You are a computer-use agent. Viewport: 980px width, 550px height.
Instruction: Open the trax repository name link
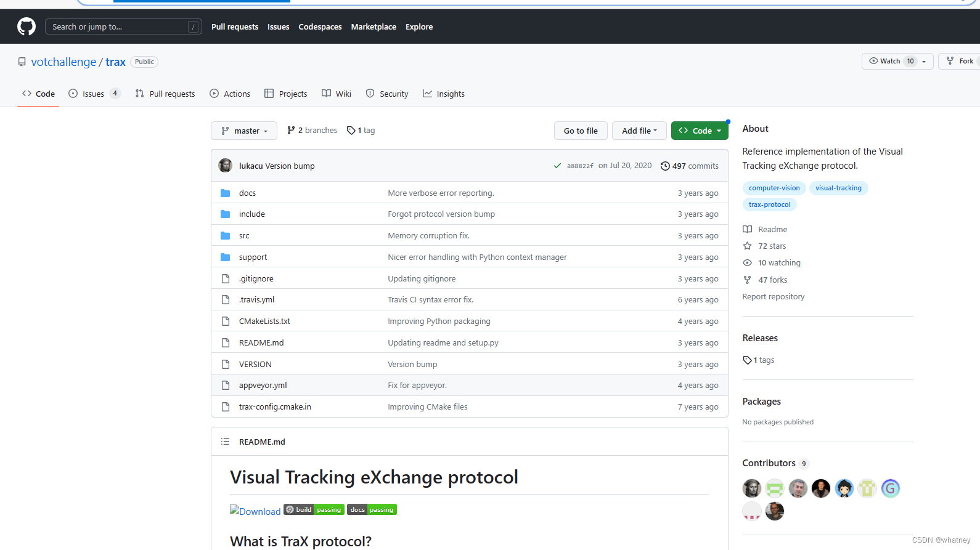click(115, 62)
